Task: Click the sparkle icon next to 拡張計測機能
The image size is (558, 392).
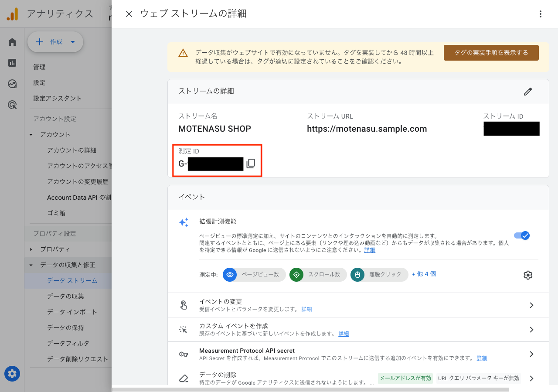Action: tap(184, 222)
